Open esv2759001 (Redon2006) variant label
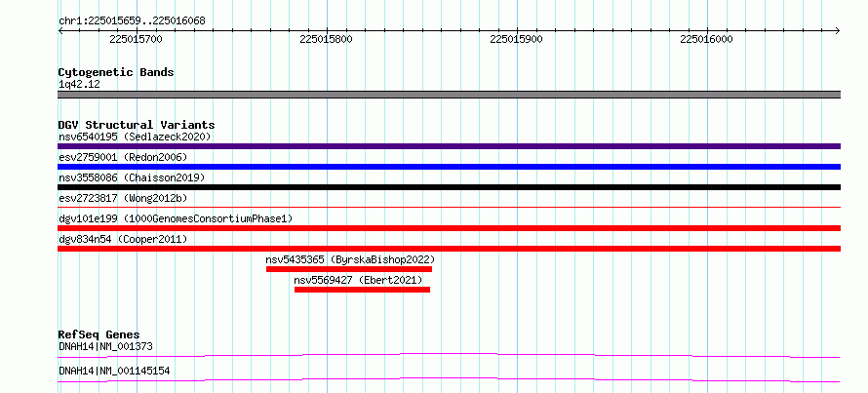This screenshot has width=868, height=393. [x=123, y=157]
